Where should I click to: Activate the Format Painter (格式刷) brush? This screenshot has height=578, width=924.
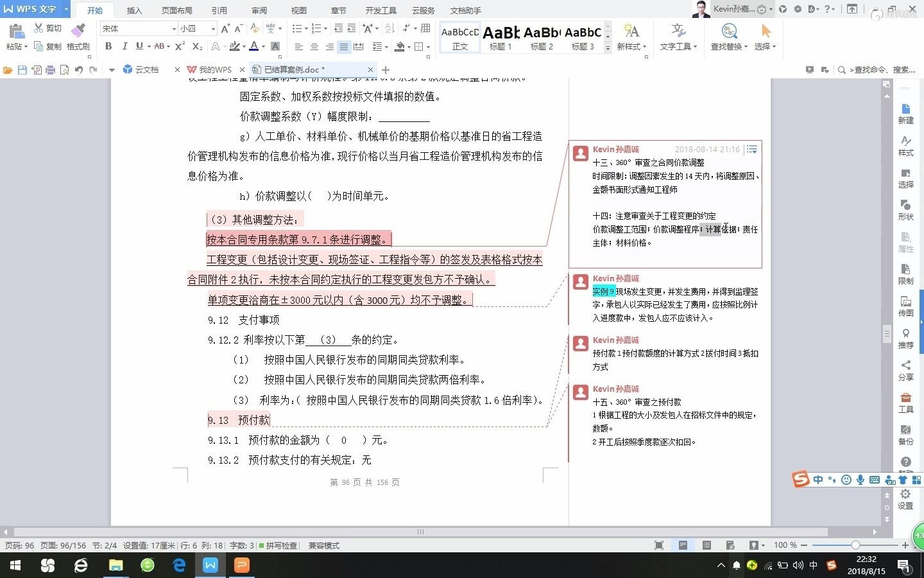(78, 36)
